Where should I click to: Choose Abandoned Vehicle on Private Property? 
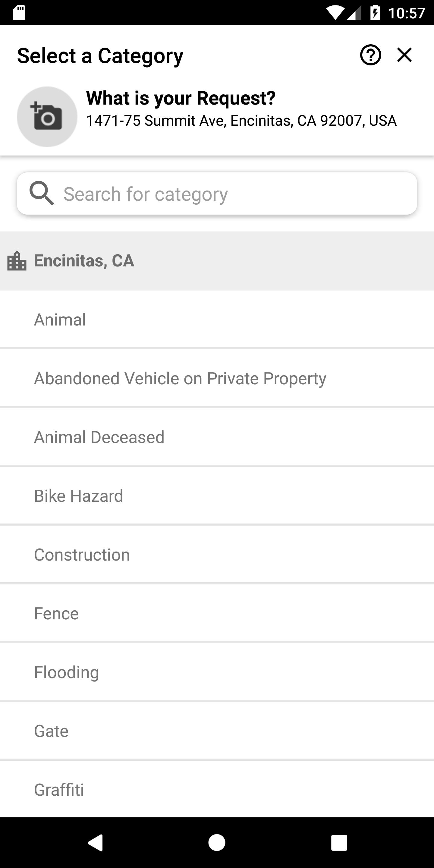coord(217,378)
